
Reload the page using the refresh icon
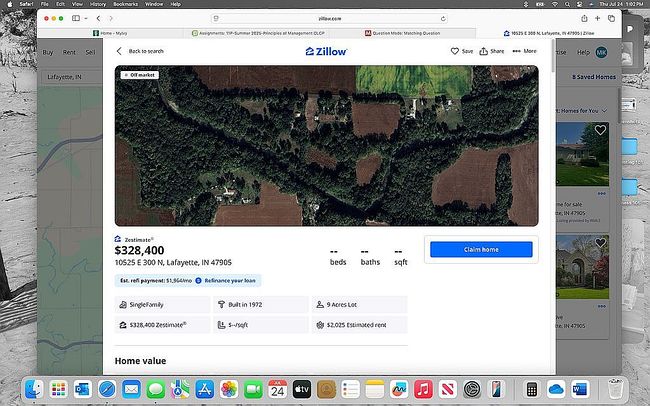coord(443,19)
